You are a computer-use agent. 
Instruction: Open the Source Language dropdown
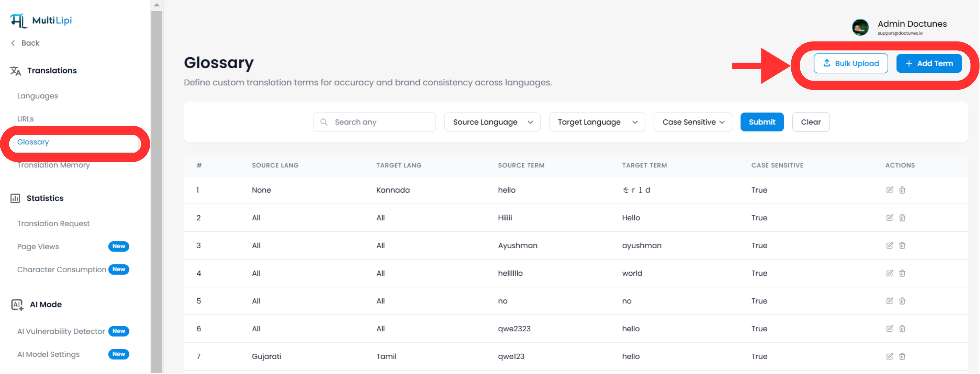[492, 122]
